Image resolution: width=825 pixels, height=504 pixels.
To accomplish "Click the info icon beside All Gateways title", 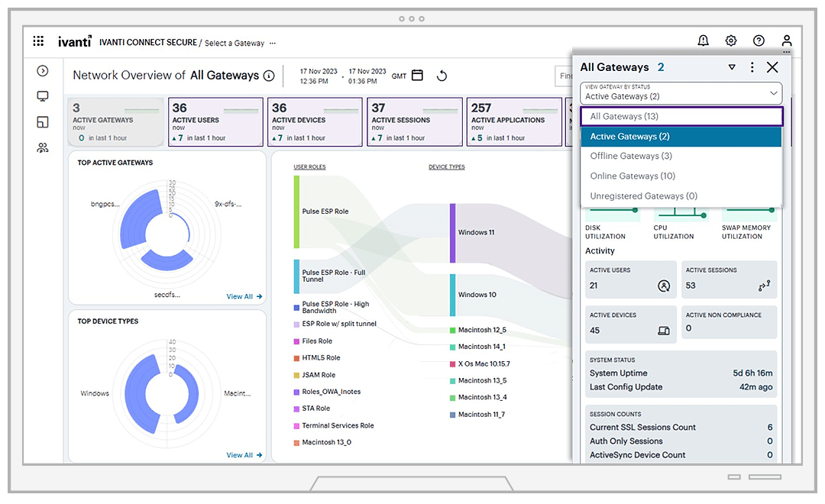I will pyautogui.click(x=269, y=76).
